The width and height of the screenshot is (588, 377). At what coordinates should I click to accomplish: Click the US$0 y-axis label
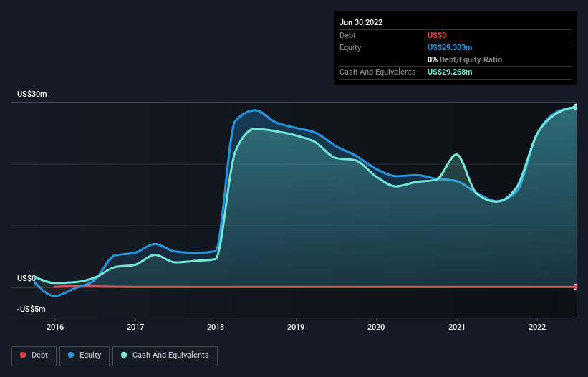[26, 278]
